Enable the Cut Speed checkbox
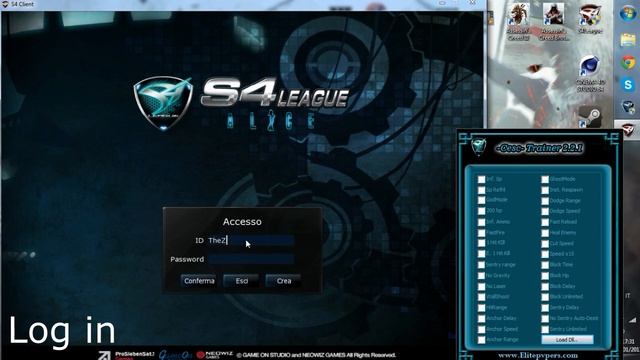This screenshot has height=360, width=640. tap(545, 244)
